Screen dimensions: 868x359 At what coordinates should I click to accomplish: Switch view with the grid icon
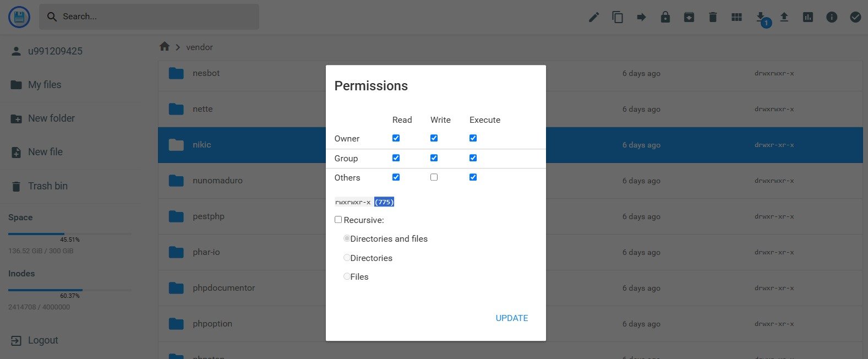pyautogui.click(x=736, y=17)
